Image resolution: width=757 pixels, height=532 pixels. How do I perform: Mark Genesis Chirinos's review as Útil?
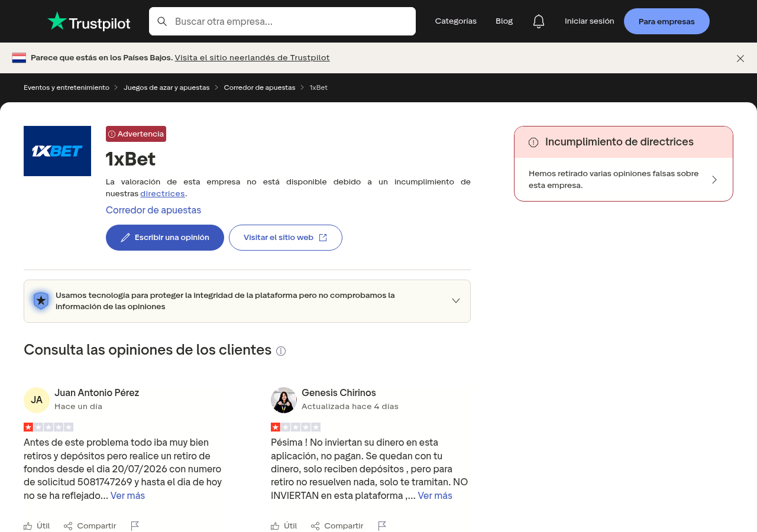coord(284,525)
